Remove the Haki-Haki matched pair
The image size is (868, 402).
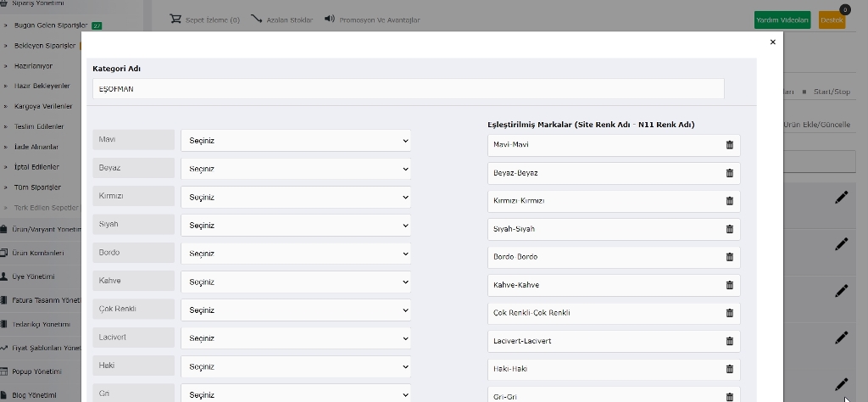pos(729,369)
